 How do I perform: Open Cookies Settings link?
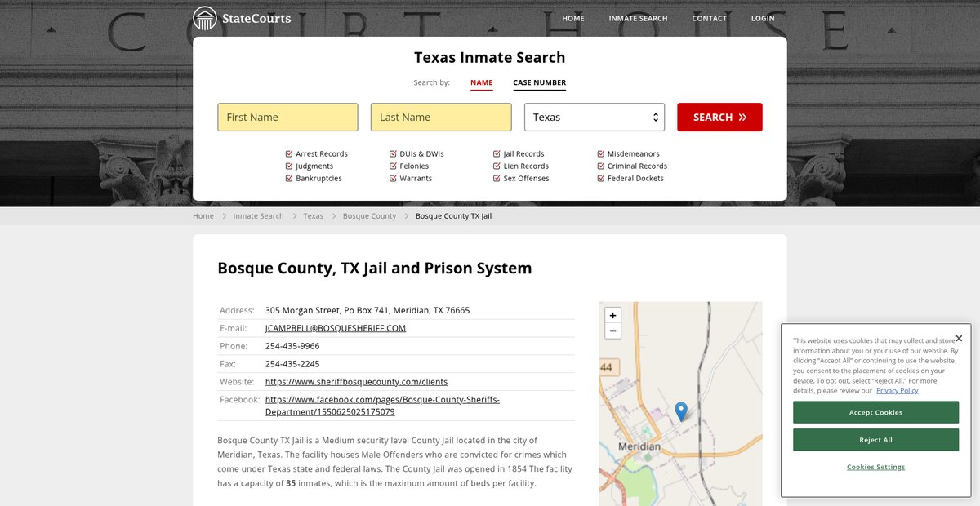point(875,467)
